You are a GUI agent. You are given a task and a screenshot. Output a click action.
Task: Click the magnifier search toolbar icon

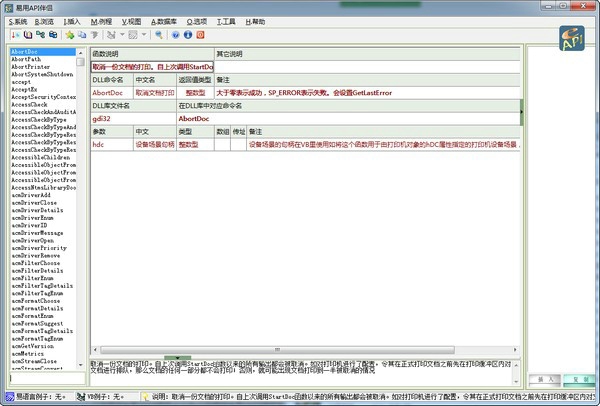click(x=158, y=34)
